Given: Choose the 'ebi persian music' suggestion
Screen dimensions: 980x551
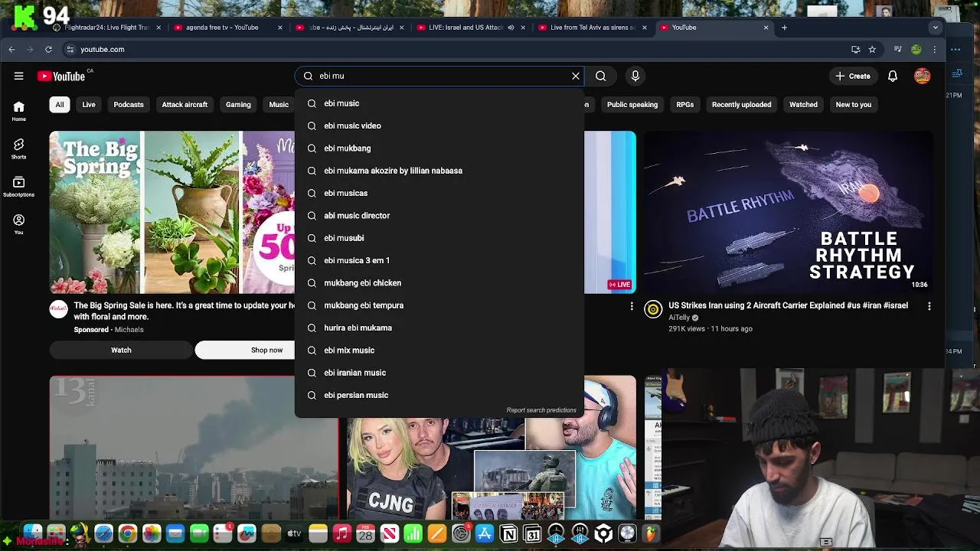Looking at the screenshot, I should [x=439, y=395].
